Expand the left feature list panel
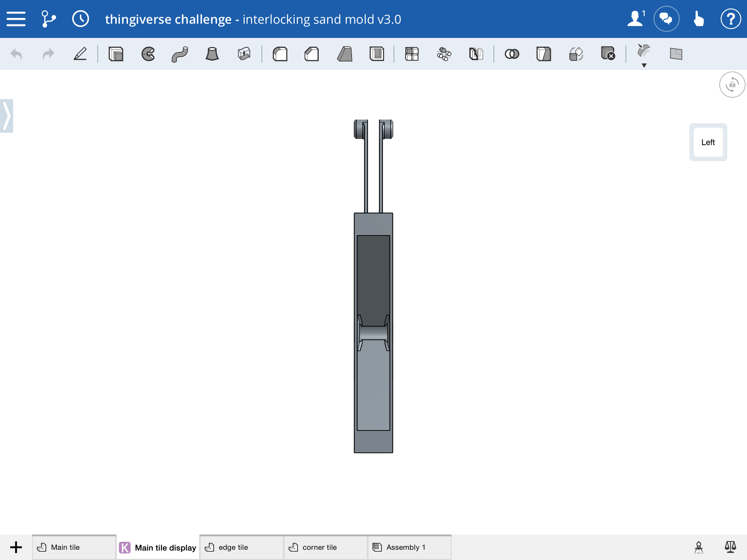 [x=7, y=116]
